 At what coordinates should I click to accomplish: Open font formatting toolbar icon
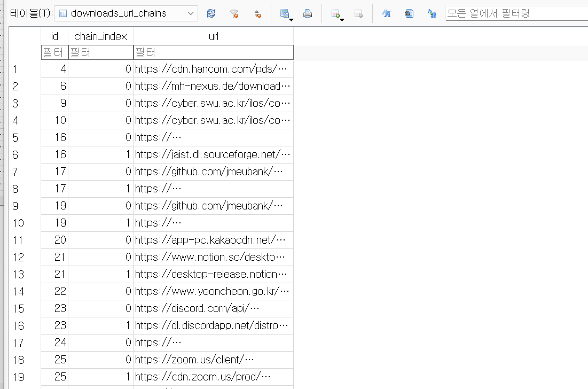tap(386, 13)
